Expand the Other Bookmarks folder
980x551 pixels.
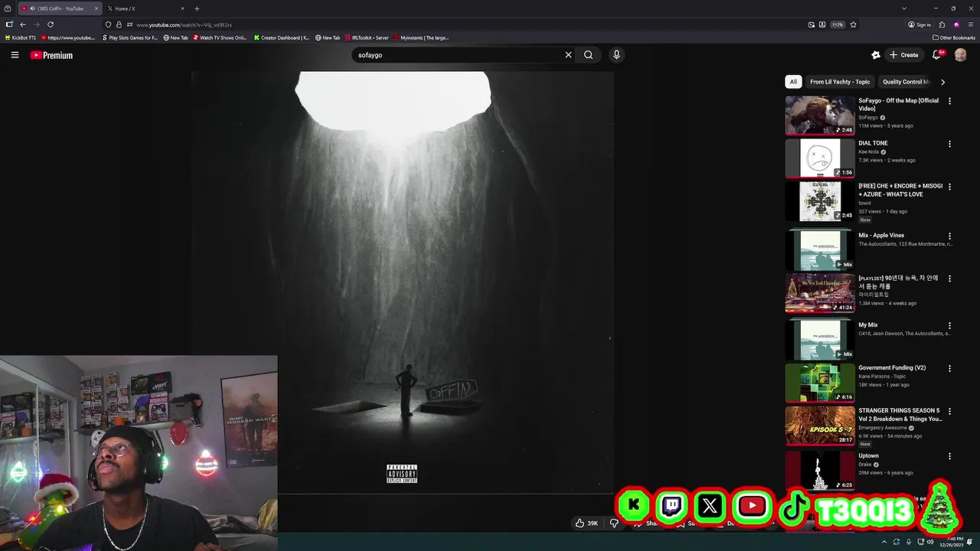coord(954,37)
